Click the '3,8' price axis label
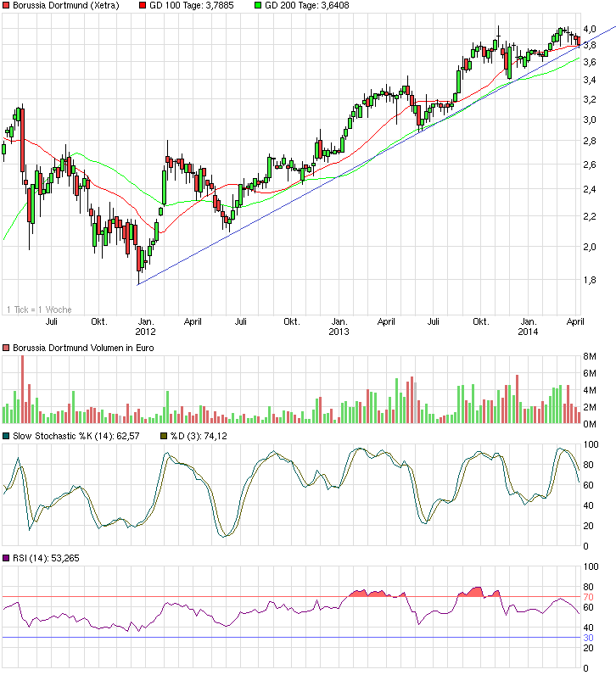 click(x=590, y=45)
